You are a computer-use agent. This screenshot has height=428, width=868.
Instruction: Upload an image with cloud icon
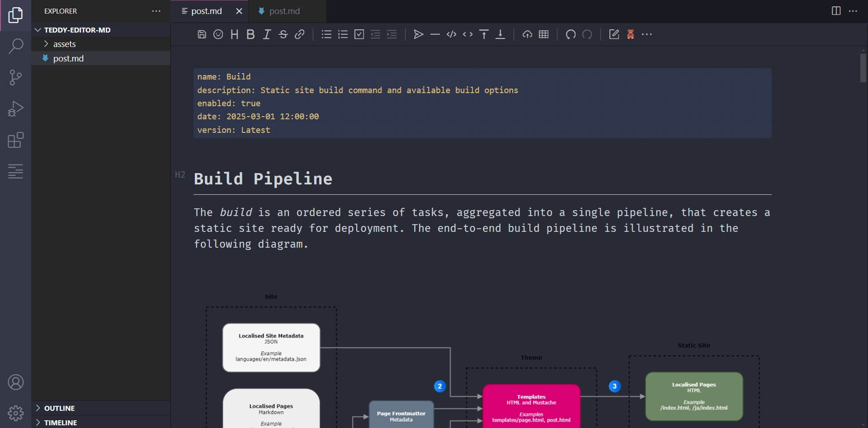click(527, 34)
